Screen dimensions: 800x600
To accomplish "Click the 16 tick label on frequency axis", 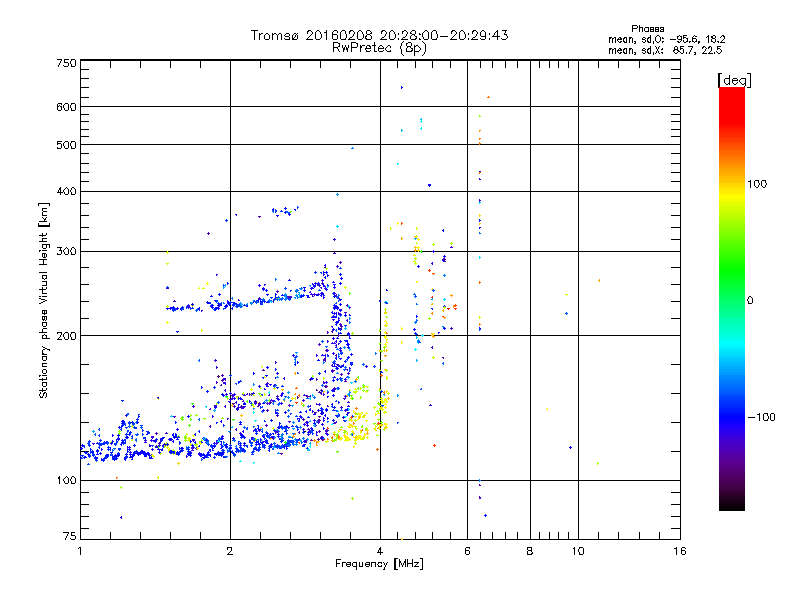I will [679, 552].
